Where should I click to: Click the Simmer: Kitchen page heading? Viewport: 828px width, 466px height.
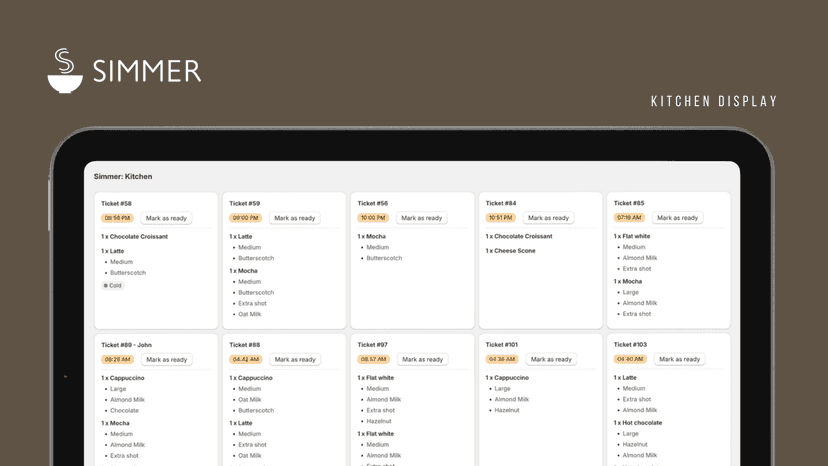click(123, 176)
